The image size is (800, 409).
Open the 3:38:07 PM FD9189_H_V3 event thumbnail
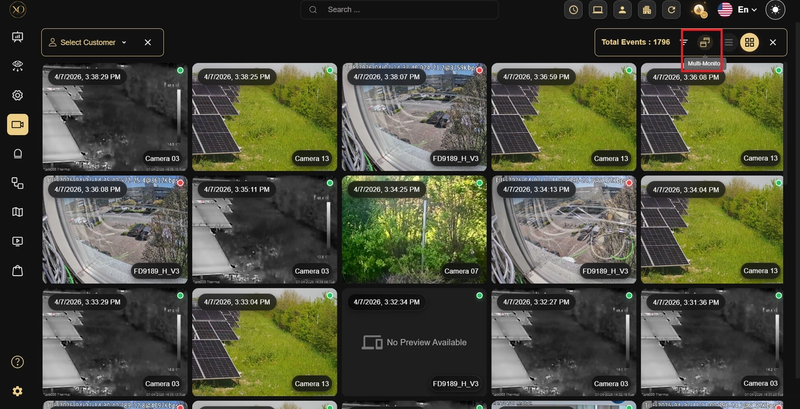[414, 117]
